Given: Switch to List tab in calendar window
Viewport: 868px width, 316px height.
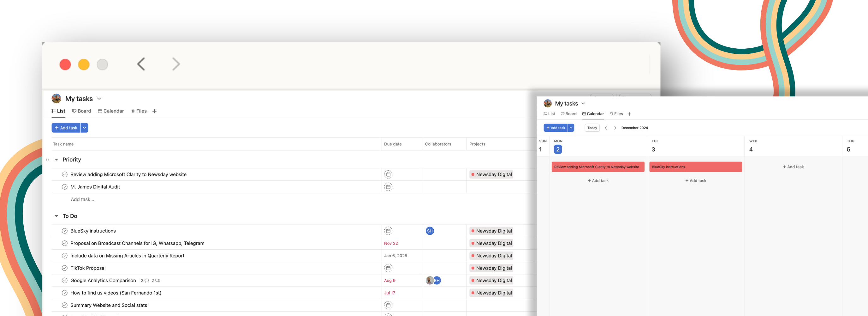Looking at the screenshot, I should [x=549, y=114].
